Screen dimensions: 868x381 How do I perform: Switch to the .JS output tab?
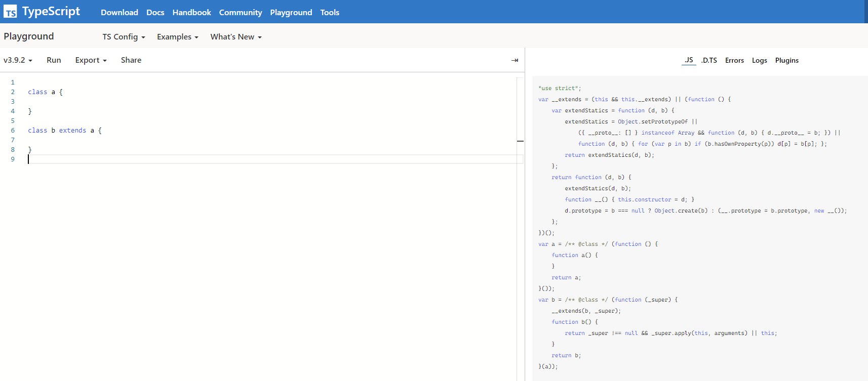click(x=689, y=60)
